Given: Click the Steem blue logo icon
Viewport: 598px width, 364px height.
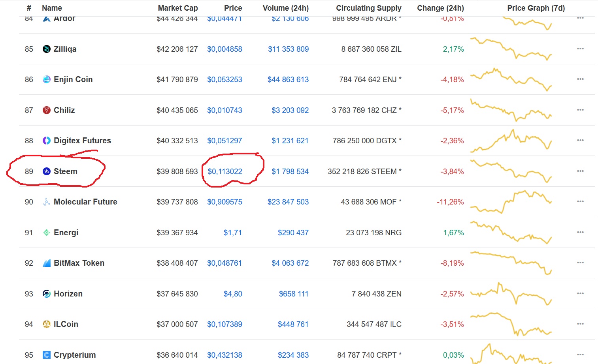Looking at the screenshot, I should pos(47,171).
